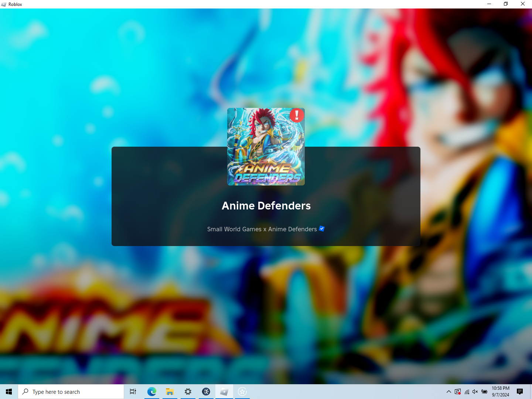Open Task View from the taskbar
532x399 pixels.
(133, 392)
